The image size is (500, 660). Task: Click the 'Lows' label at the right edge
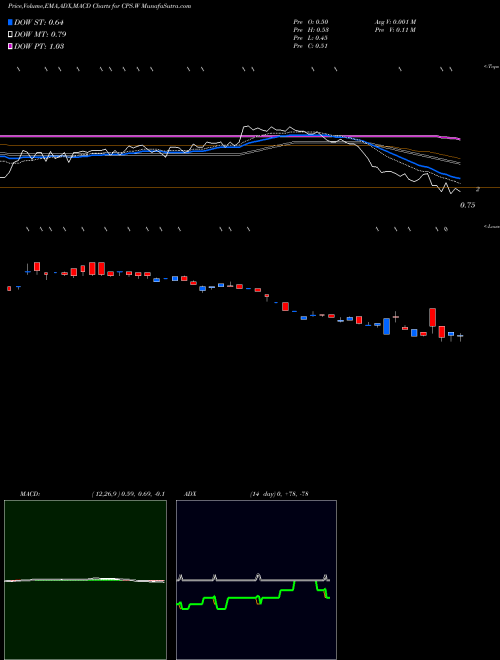[x=492, y=226]
